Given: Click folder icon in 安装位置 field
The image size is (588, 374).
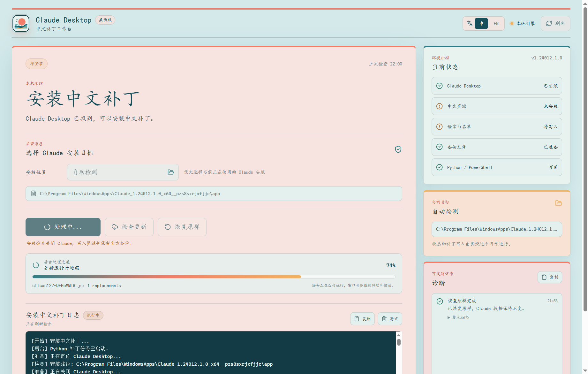Looking at the screenshot, I should coord(171,172).
